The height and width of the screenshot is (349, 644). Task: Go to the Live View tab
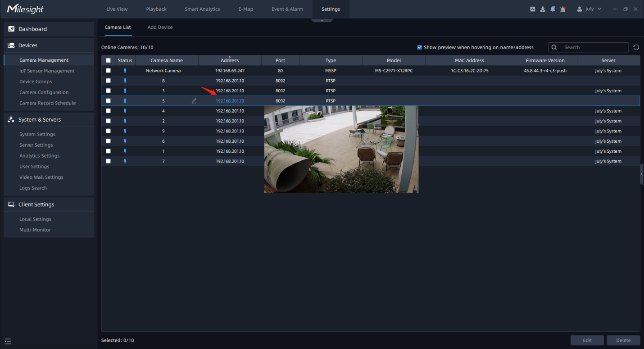click(117, 9)
